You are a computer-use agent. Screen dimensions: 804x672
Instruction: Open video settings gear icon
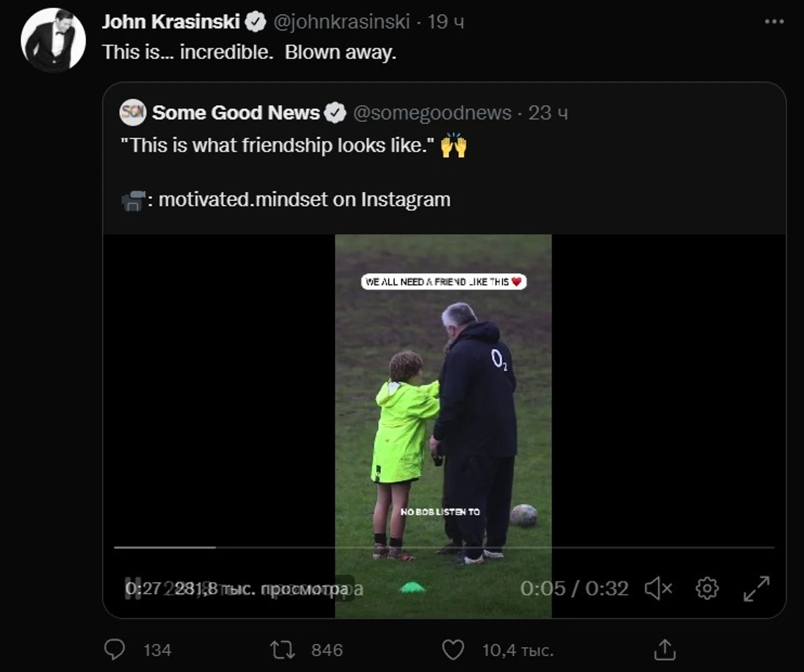click(707, 588)
